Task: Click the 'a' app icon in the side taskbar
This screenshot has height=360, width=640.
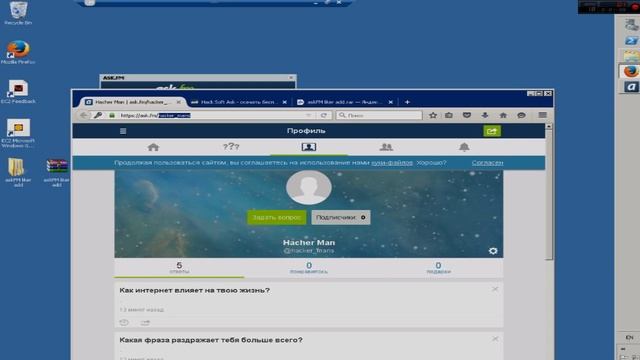Action: (x=631, y=87)
